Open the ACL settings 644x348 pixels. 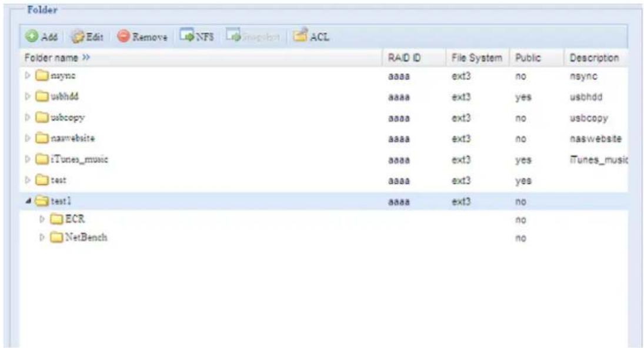click(x=311, y=36)
